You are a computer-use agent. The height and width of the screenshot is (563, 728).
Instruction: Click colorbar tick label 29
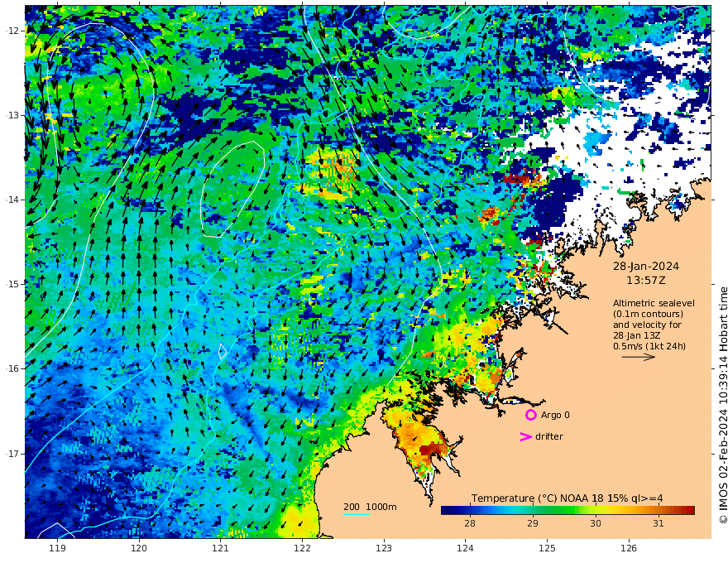tap(533, 523)
